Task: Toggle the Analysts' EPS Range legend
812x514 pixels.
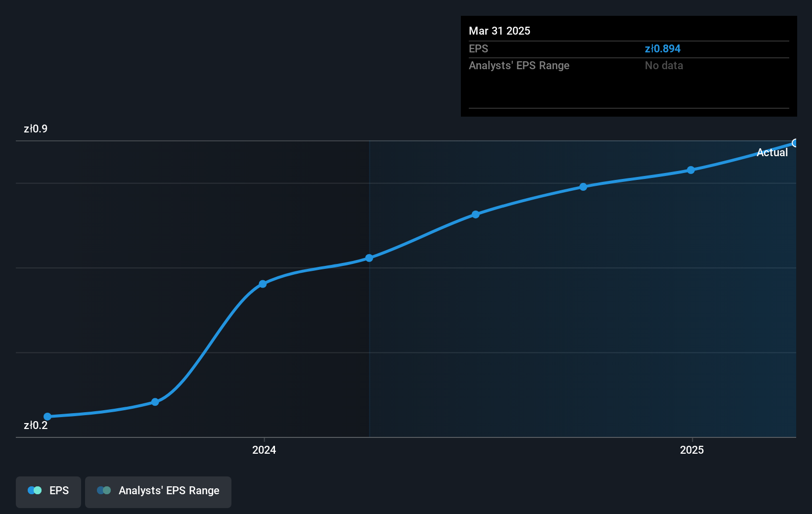Action: [x=158, y=492]
